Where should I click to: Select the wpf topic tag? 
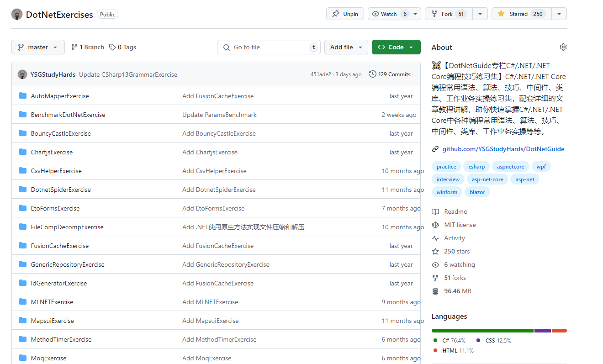pos(541,167)
